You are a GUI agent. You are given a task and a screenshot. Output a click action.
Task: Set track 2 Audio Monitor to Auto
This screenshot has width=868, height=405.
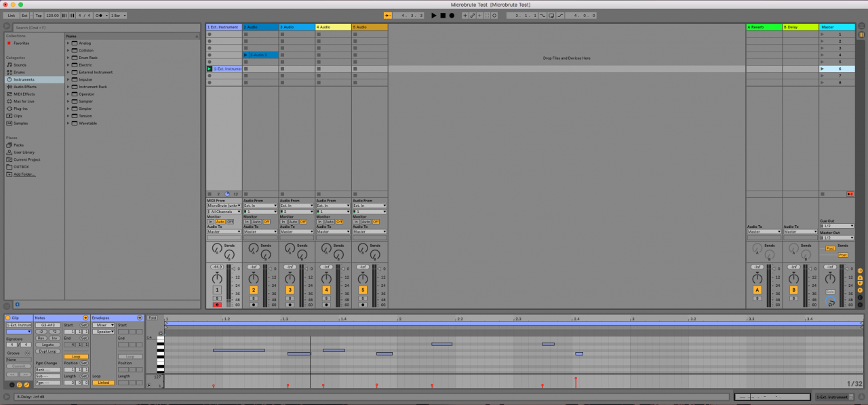click(x=256, y=222)
